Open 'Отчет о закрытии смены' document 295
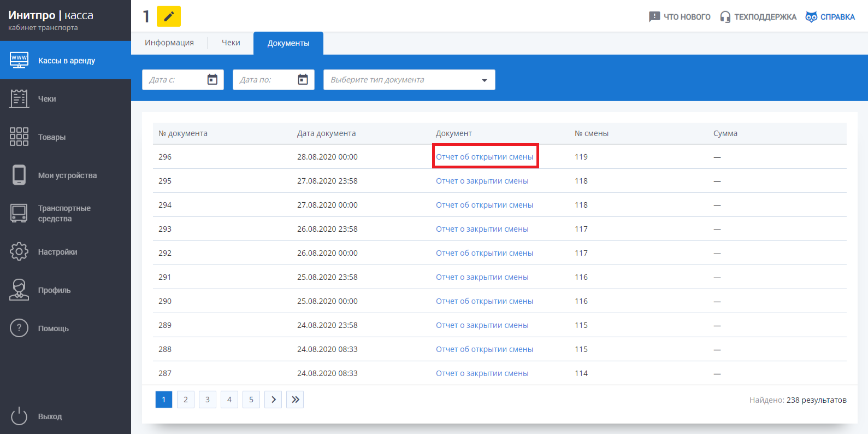This screenshot has height=434, width=868. [482, 181]
